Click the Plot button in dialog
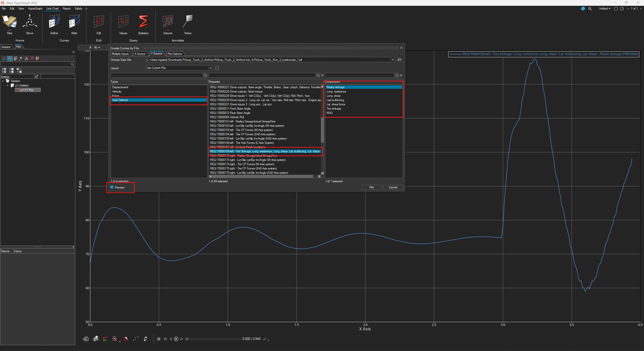644x351 pixels. tap(371, 187)
